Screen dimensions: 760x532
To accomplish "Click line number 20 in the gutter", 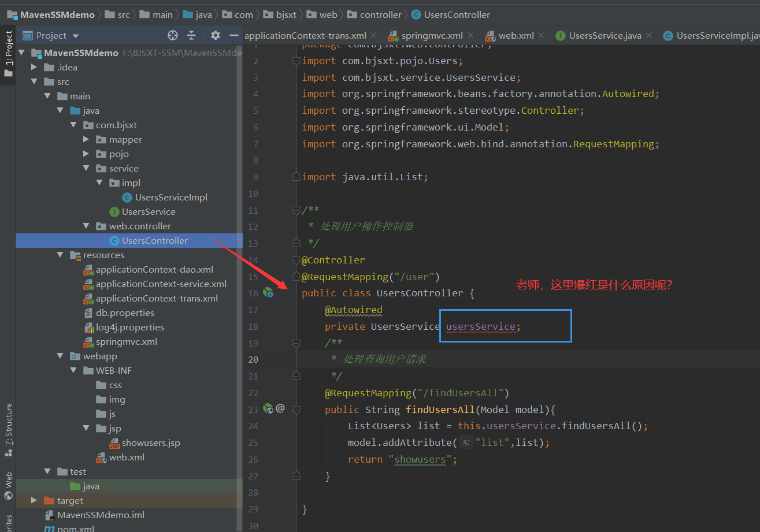I will point(253,359).
